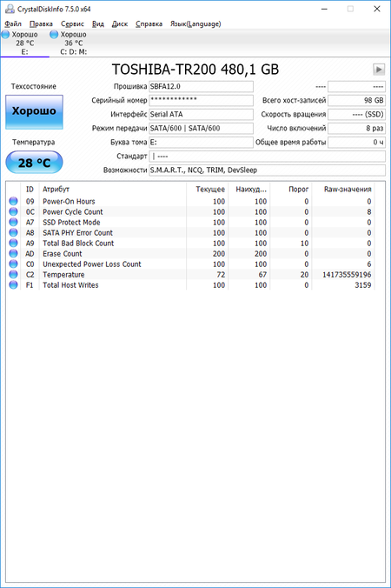
Task: Click the status icon for Power-On Hours
Action: [x=14, y=201]
